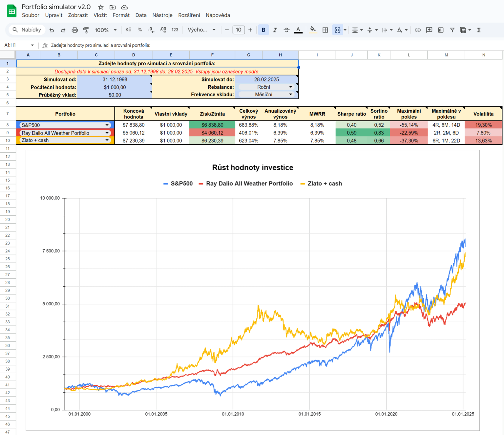Open the Data menu

141,15
